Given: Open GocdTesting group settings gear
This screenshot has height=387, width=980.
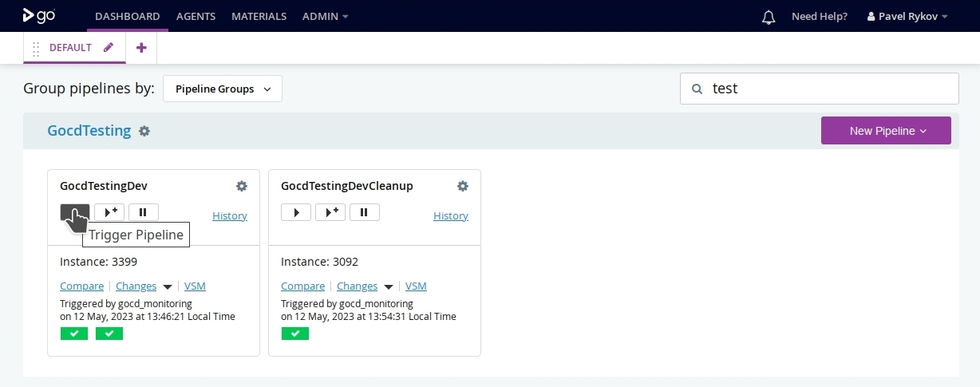Looking at the screenshot, I should pyautogui.click(x=144, y=131).
